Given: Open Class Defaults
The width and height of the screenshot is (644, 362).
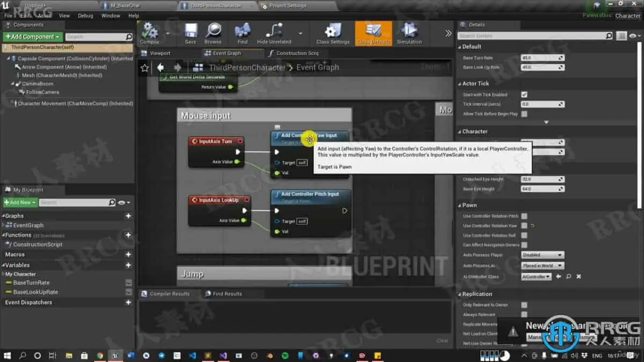Looking at the screenshot, I should point(374,33).
